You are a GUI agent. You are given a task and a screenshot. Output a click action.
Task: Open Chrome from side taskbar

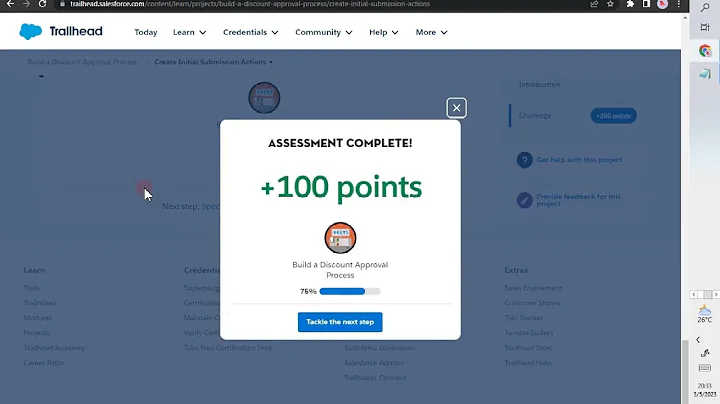point(705,50)
